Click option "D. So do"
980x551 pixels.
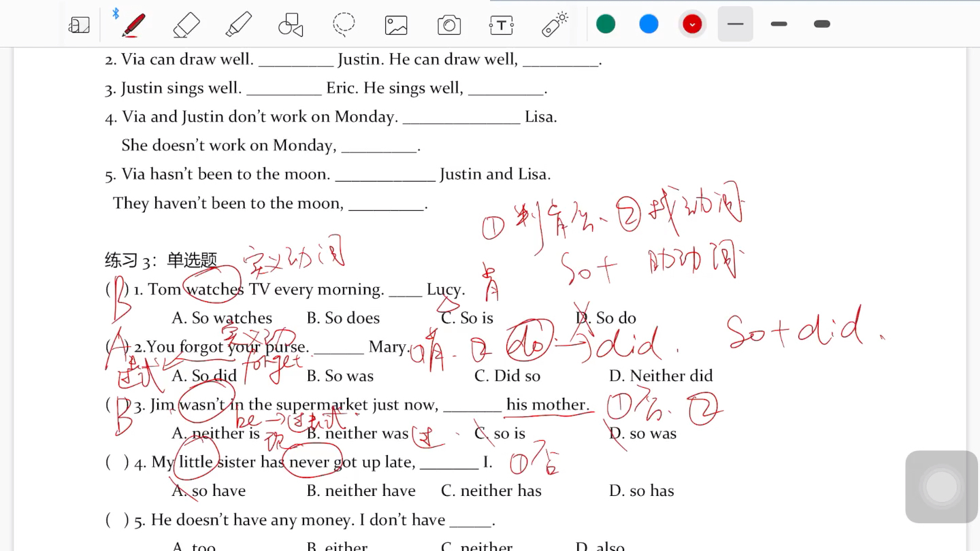tap(606, 318)
